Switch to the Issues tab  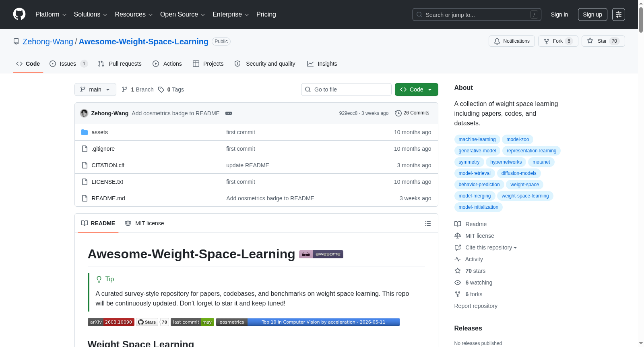(68, 64)
